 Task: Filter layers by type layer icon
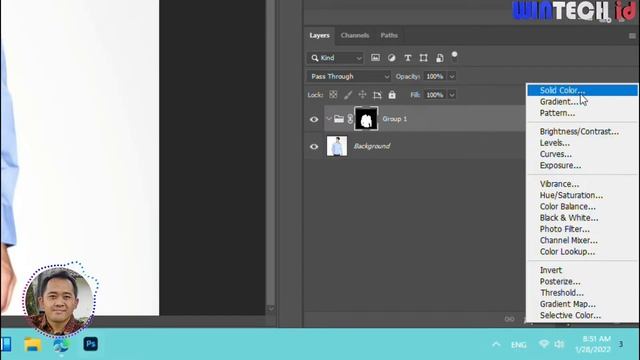[x=407, y=58]
